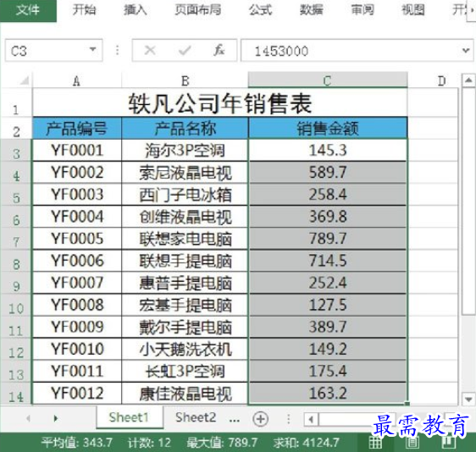476x452 pixels.
Task: Click the formula bar cancel X icon
Action: coord(150,50)
